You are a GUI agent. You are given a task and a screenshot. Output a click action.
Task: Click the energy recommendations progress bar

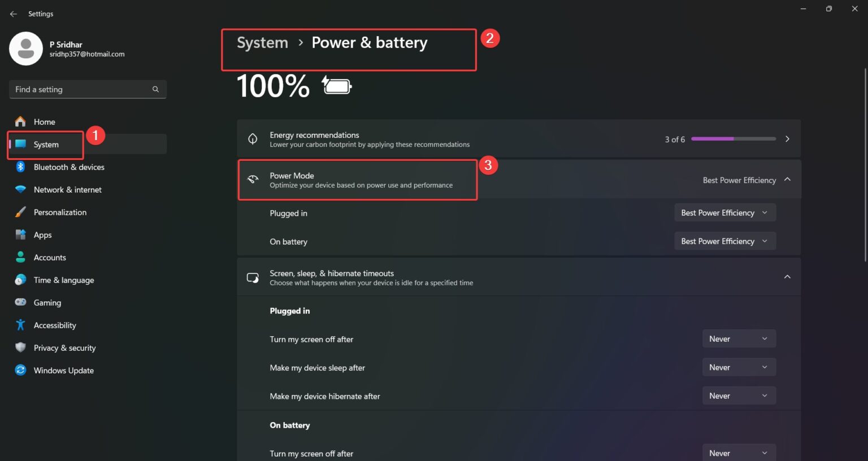[x=734, y=138]
